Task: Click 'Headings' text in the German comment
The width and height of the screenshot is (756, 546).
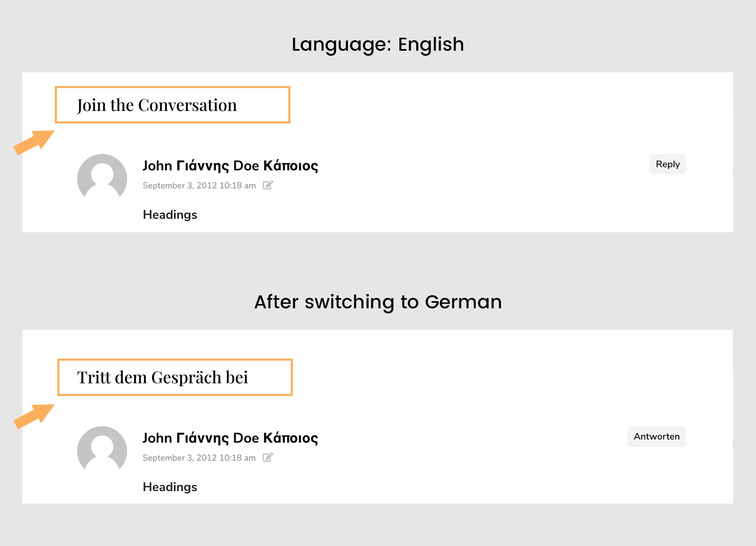Action: coord(170,487)
